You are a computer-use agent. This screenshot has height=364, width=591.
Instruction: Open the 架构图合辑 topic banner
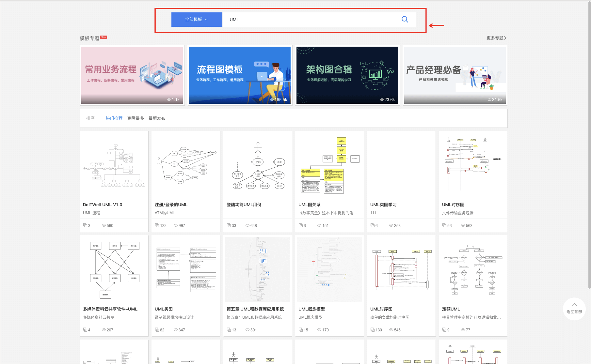coord(347,75)
